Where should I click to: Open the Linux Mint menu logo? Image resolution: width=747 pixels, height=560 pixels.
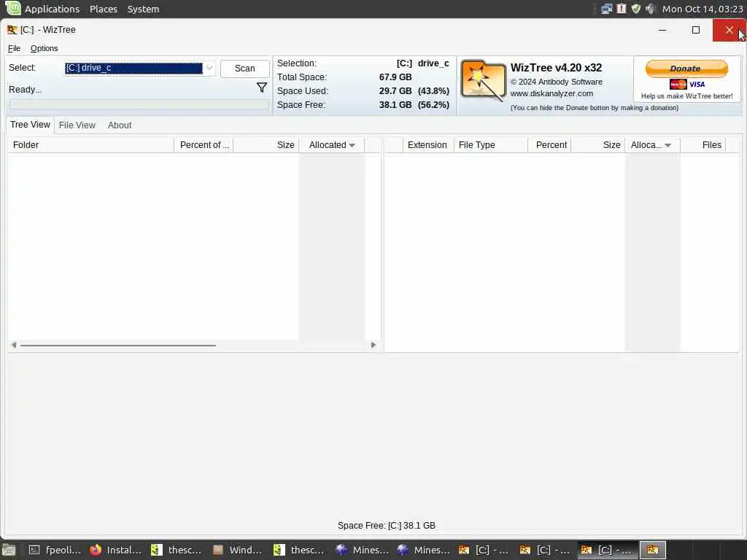pyautogui.click(x=13, y=8)
